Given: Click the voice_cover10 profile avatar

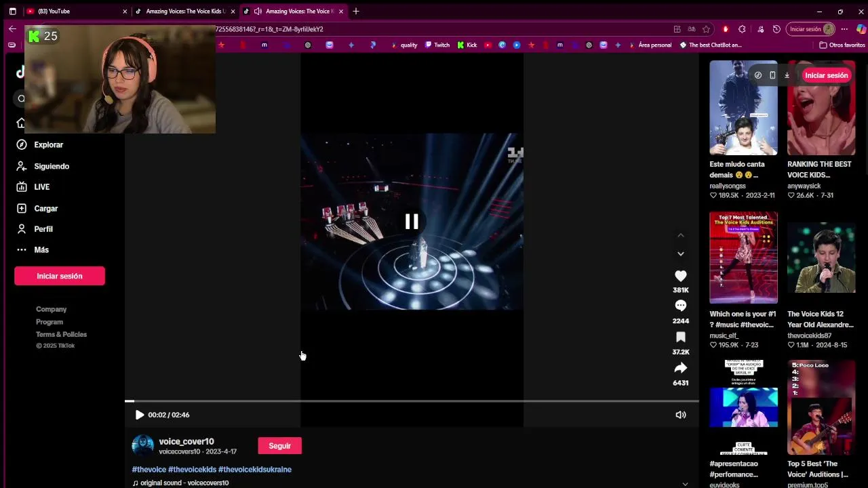Looking at the screenshot, I should tap(142, 445).
